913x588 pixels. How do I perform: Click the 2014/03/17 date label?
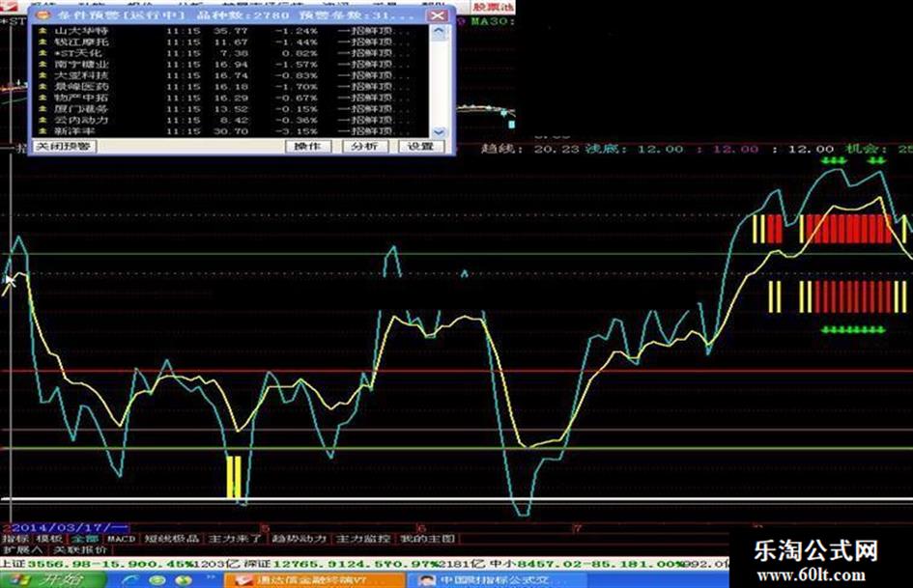(70, 527)
